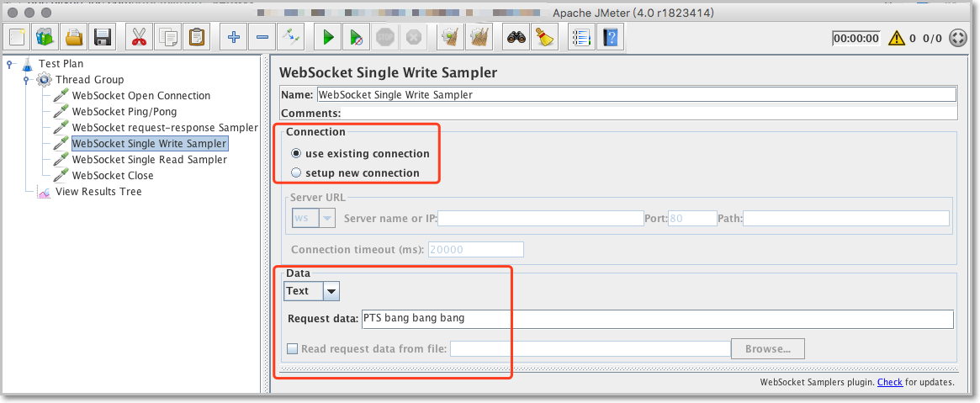980x403 pixels.
Task: Create a new test plan with the New icon
Action: coord(18,38)
